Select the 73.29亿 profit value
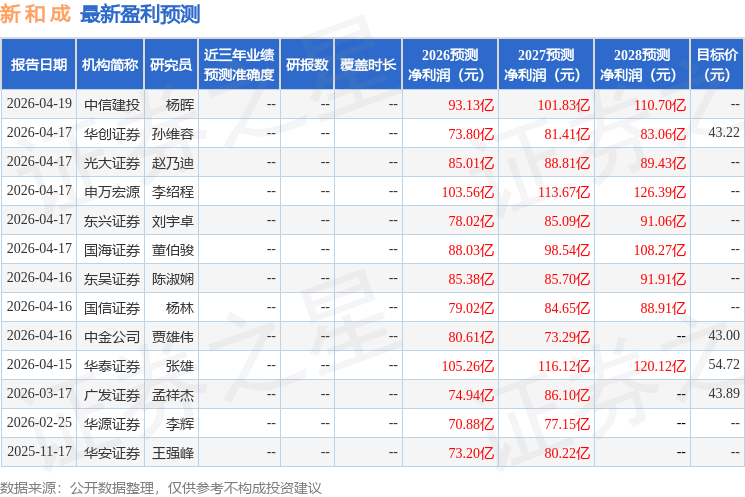The image size is (745, 497). coord(567,337)
